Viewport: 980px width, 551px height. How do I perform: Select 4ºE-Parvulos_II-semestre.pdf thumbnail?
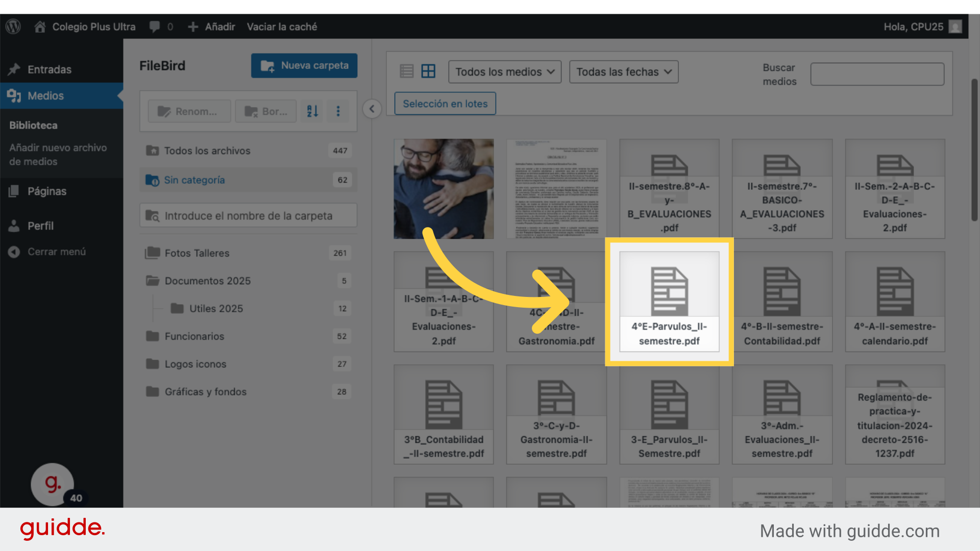click(x=669, y=301)
